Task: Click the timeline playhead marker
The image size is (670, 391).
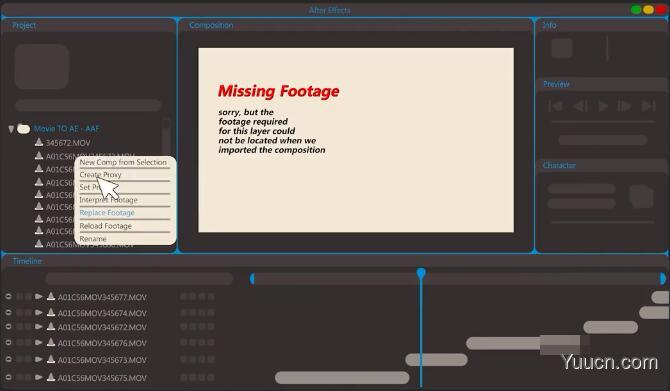Action: click(x=421, y=273)
